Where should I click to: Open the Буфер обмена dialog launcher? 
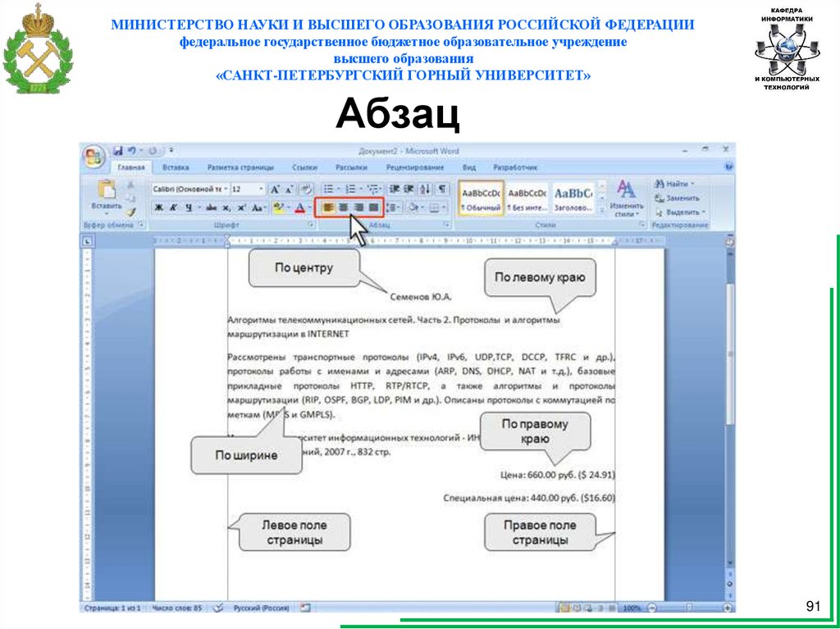point(141,226)
